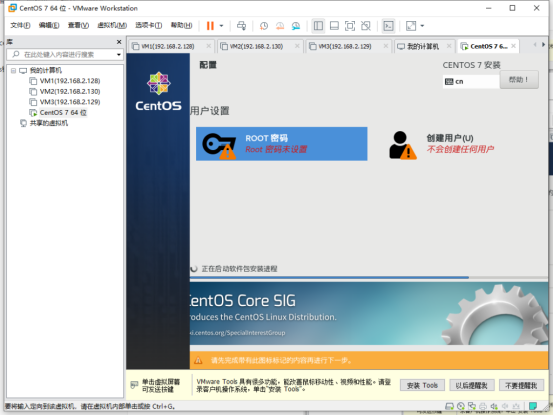Open the 虚拟机(M) menu
The image size is (553, 416).
[x=112, y=25]
